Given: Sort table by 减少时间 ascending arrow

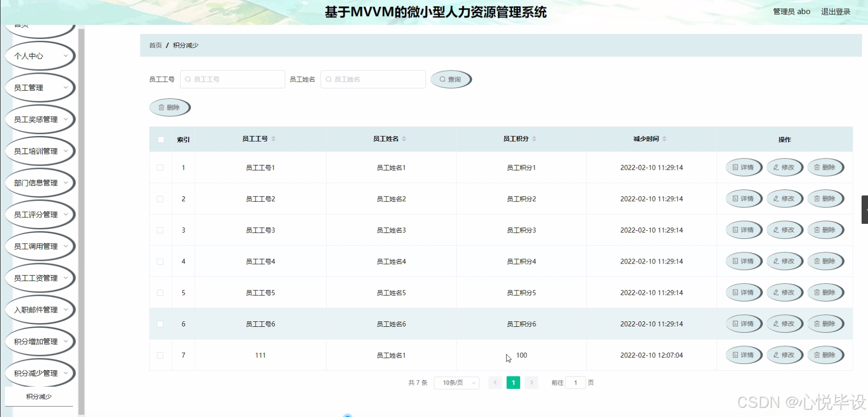Looking at the screenshot, I should coord(664,136).
